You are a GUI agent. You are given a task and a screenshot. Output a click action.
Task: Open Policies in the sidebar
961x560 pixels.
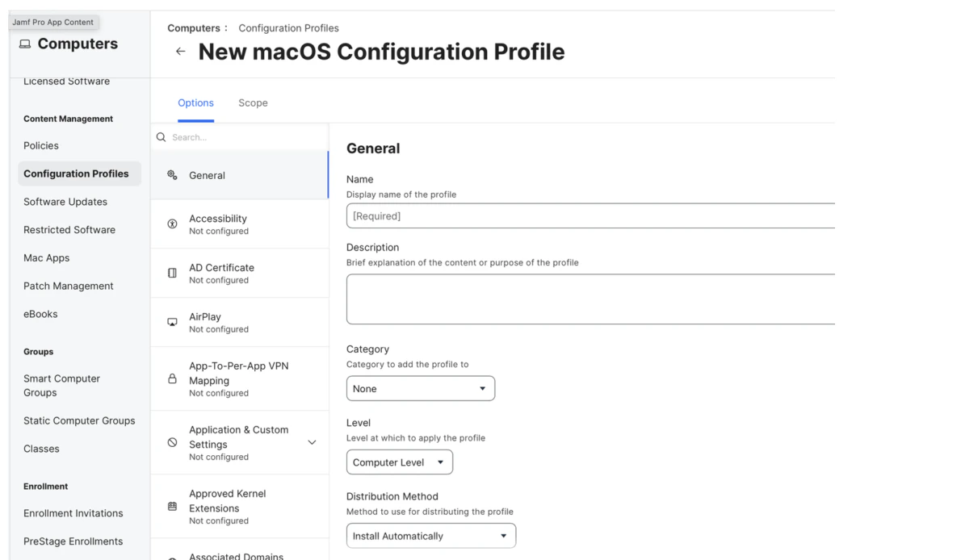(41, 146)
